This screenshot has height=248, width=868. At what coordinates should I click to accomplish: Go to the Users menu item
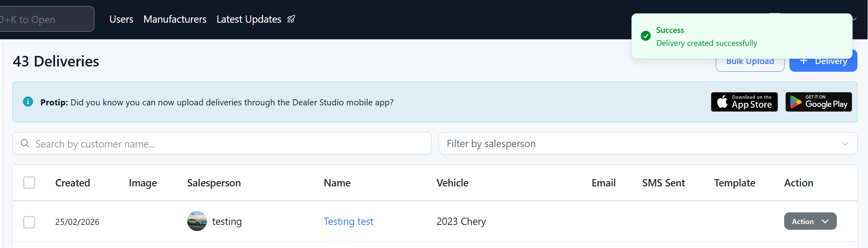[121, 19]
